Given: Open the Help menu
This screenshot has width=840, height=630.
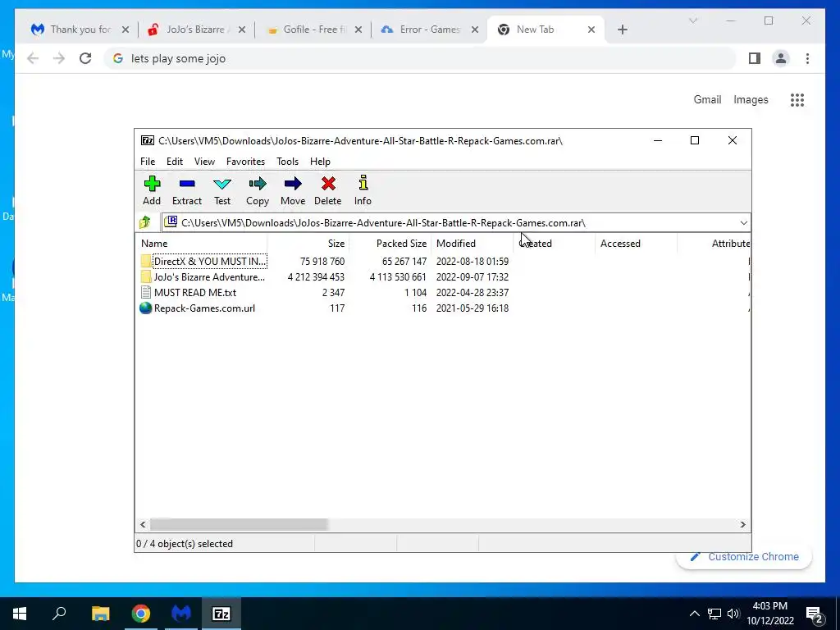Looking at the screenshot, I should tap(320, 162).
